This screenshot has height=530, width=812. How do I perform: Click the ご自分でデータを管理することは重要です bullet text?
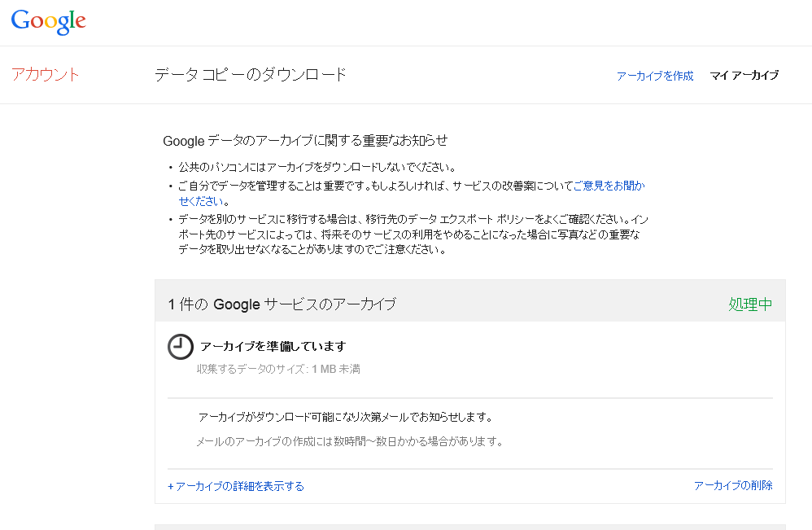point(375,186)
